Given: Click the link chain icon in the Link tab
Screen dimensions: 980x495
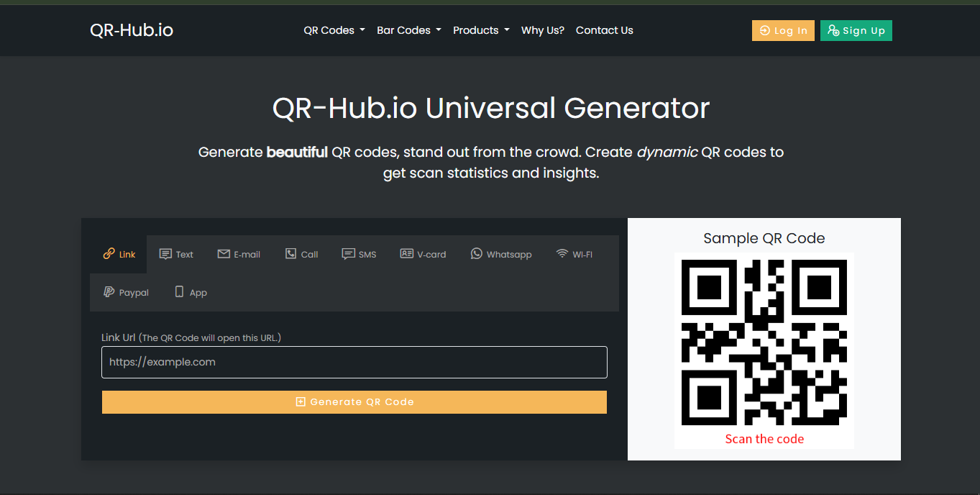Looking at the screenshot, I should click(x=109, y=254).
